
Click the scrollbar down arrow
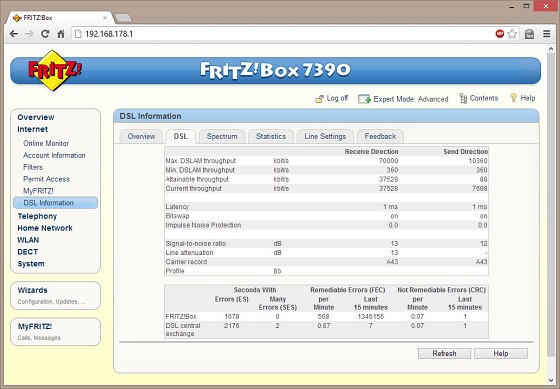(551, 380)
